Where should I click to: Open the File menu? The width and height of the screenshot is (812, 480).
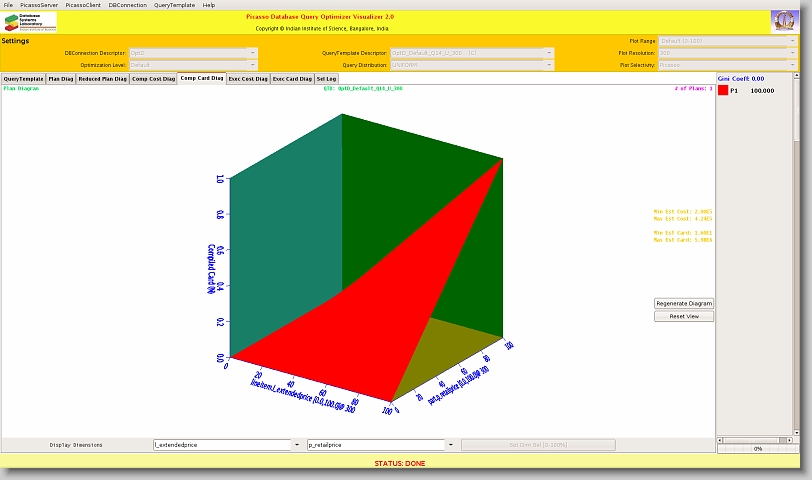pyautogui.click(x=9, y=5)
